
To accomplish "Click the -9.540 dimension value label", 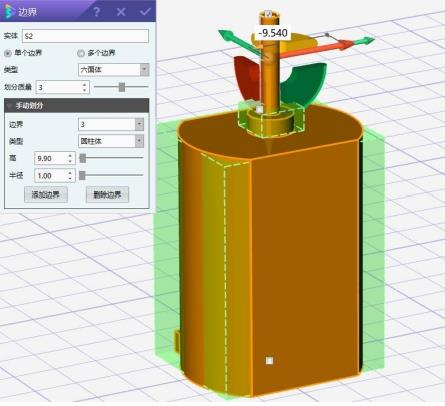I will click(x=273, y=33).
